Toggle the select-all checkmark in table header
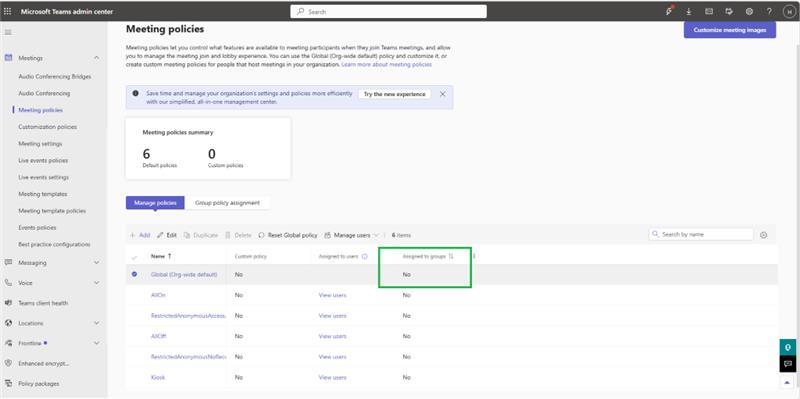This screenshot has height=399, width=800. [x=135, y=257]
